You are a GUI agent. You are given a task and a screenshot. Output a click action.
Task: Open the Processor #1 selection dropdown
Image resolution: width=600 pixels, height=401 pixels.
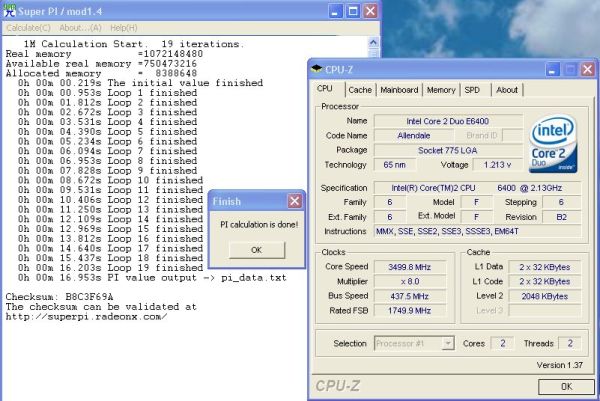414,343
